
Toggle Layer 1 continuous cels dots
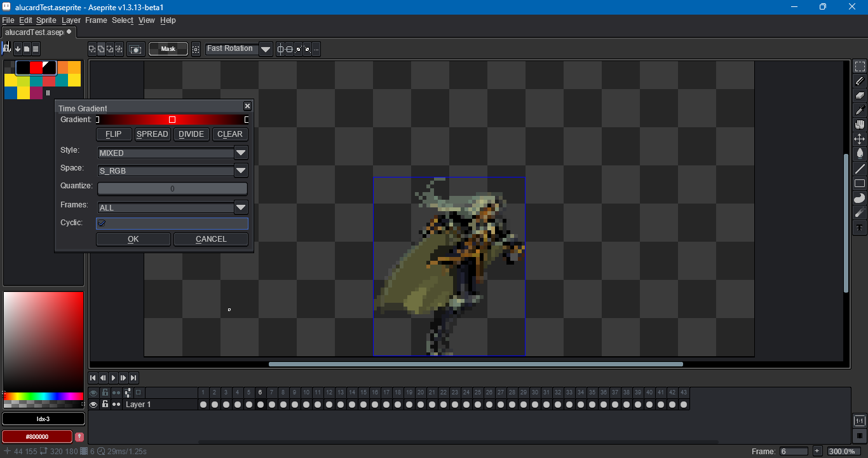coord(116,405)
